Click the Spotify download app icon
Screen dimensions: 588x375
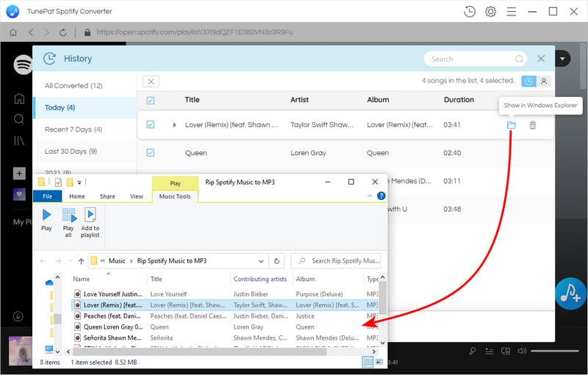[18, 316]
